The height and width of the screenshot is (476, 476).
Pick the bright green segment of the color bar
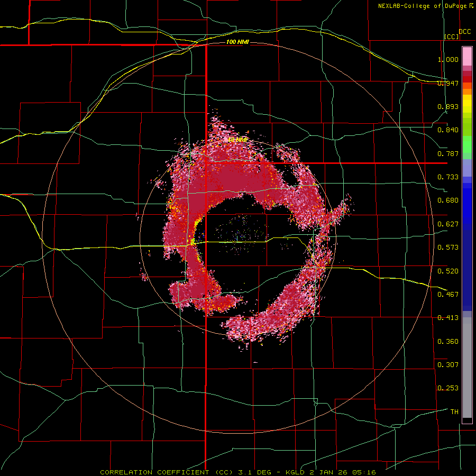pyautogui.click(x=467, y=144)
